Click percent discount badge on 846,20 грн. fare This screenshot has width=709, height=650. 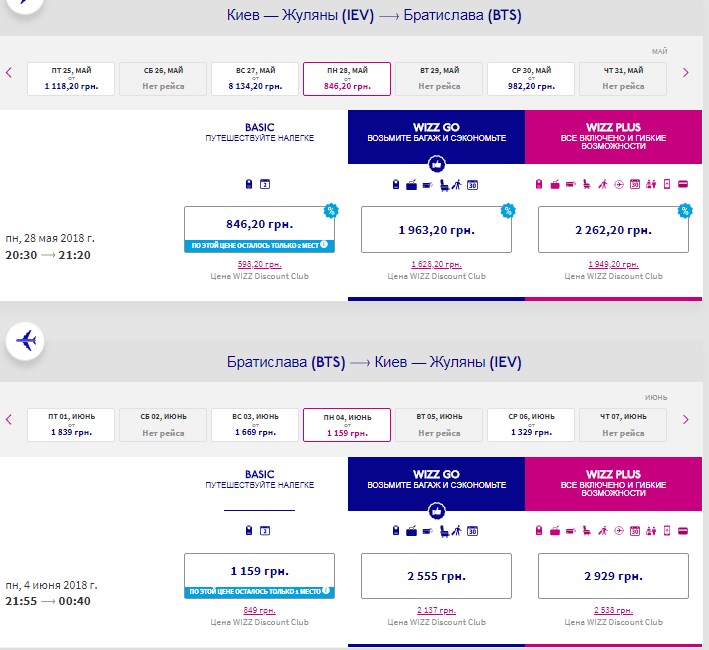pos(330,210)
